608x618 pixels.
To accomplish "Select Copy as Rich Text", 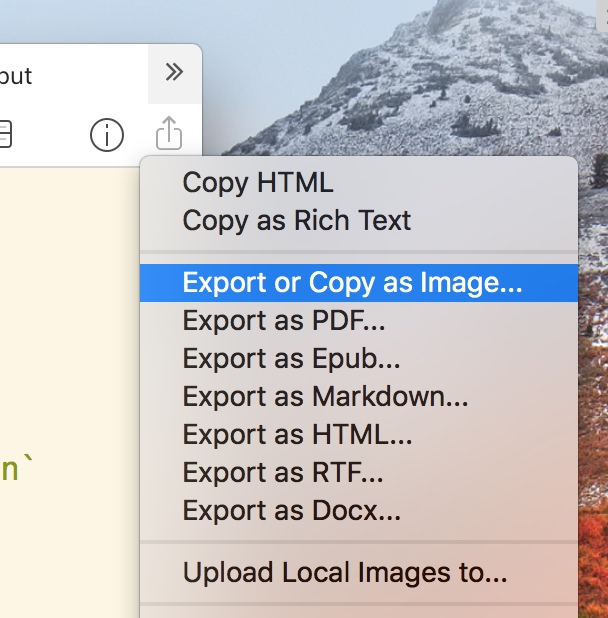I will [296, 220].
